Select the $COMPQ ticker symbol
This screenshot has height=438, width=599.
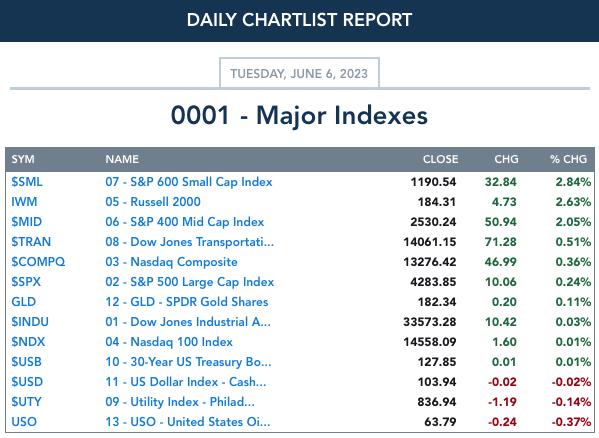pos(38,262)
